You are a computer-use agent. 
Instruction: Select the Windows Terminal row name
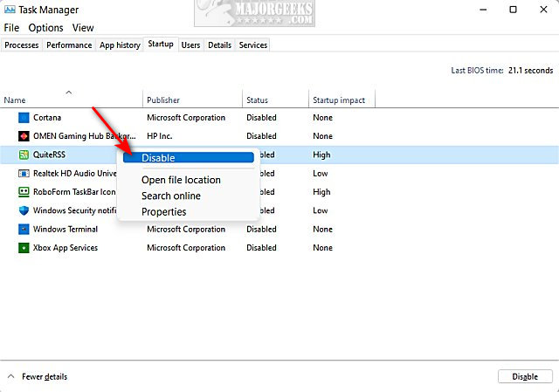[66, 229]
